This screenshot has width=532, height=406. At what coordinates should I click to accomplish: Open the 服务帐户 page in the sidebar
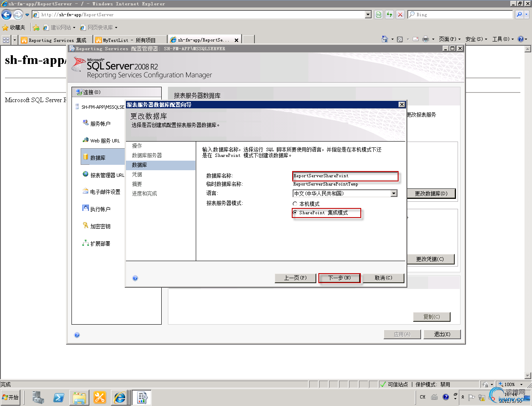[x=100, y=124]
